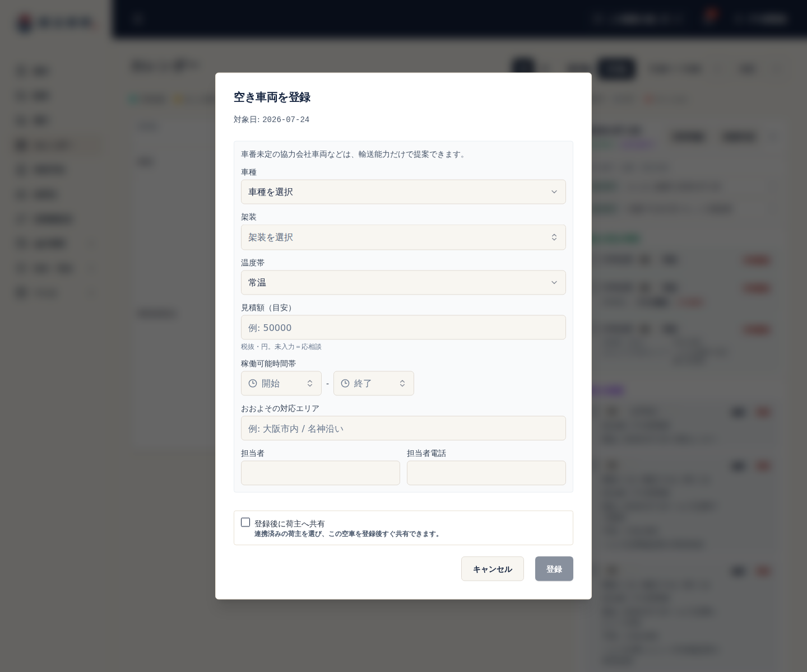Click the 担当者 input field
The width and height of the screenshot is (807, 672).
click(321, 473)
